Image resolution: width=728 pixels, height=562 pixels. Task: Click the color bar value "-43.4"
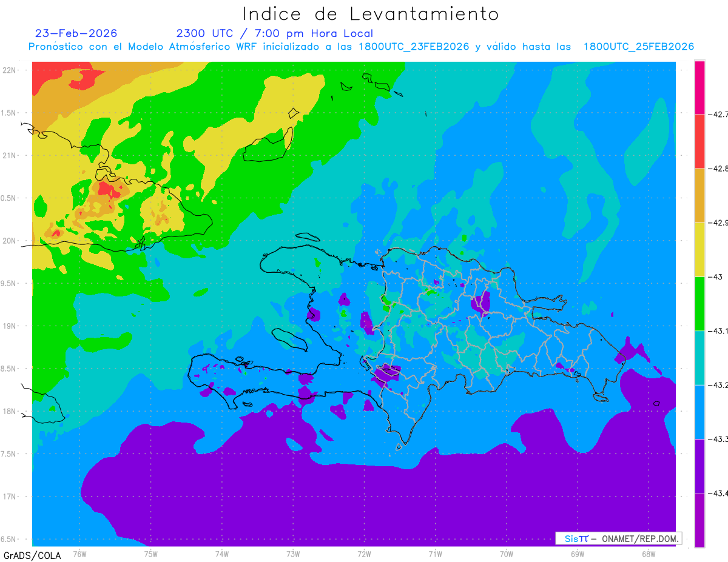717,493
